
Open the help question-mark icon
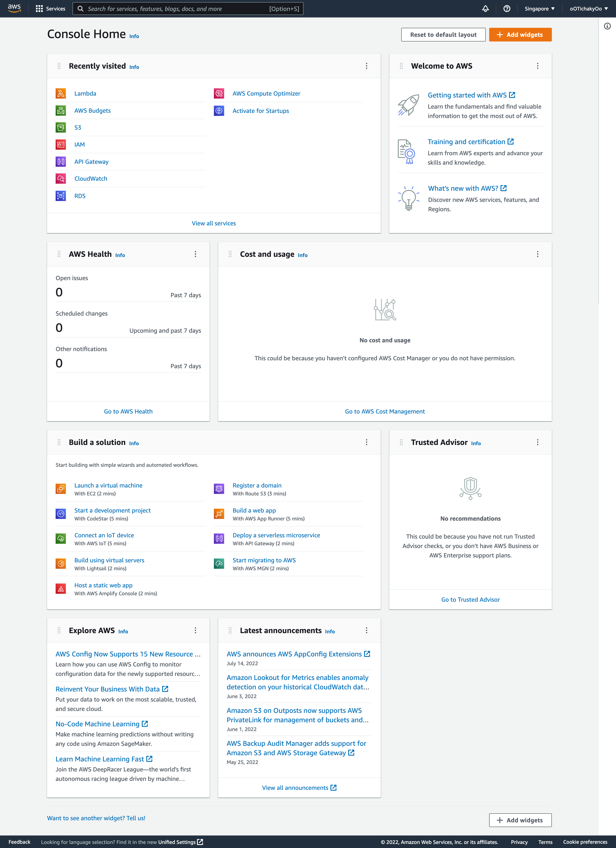(x=507, y=8)
